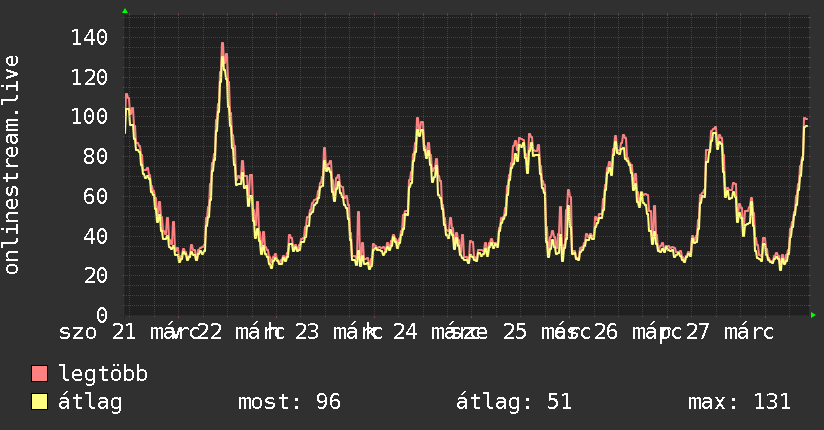The height and width of the screenshot is (430, 824).
Task: Click the 'szo 21' x-axis date label
Action: [x=97, y=332]
